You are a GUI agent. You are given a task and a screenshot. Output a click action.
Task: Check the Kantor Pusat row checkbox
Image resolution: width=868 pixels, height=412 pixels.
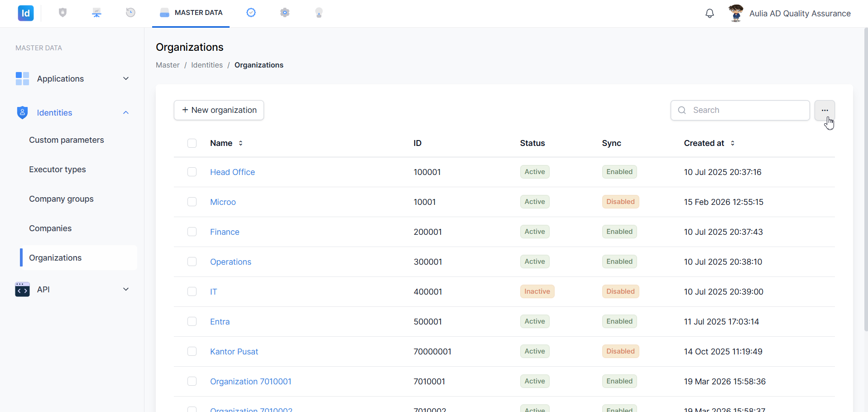[x=192, y=351]
